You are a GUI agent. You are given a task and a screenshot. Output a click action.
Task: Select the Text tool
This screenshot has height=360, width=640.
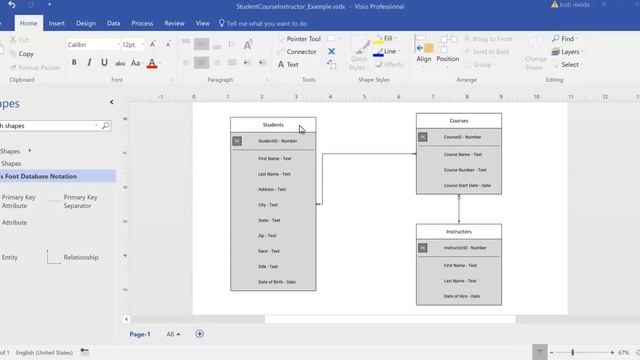point(288,64)
